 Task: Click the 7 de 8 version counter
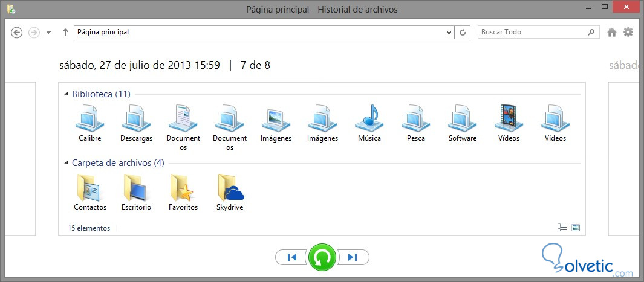tap(255, 65)
